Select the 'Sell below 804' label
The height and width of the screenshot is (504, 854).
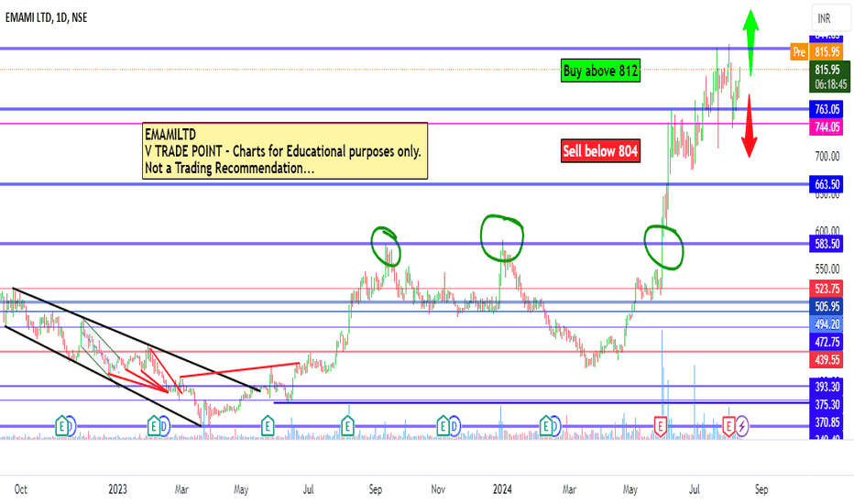click(600, 151)
